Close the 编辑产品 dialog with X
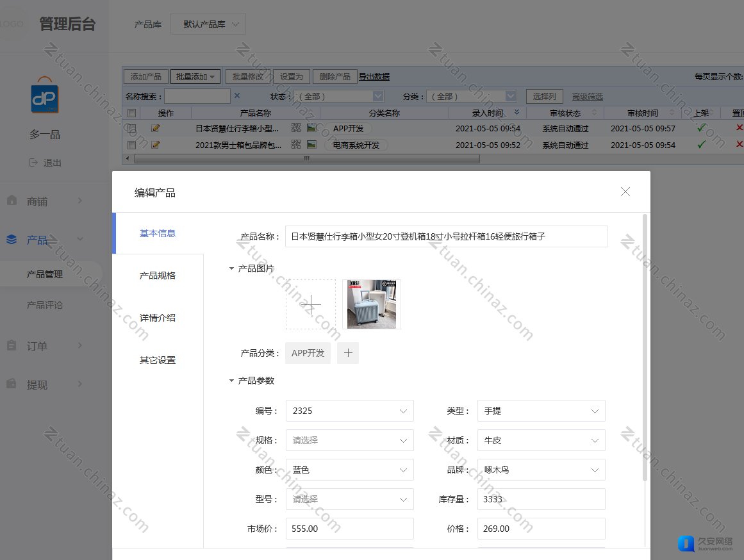This screenshot has width=744, height=560. (x=625, y=191)
